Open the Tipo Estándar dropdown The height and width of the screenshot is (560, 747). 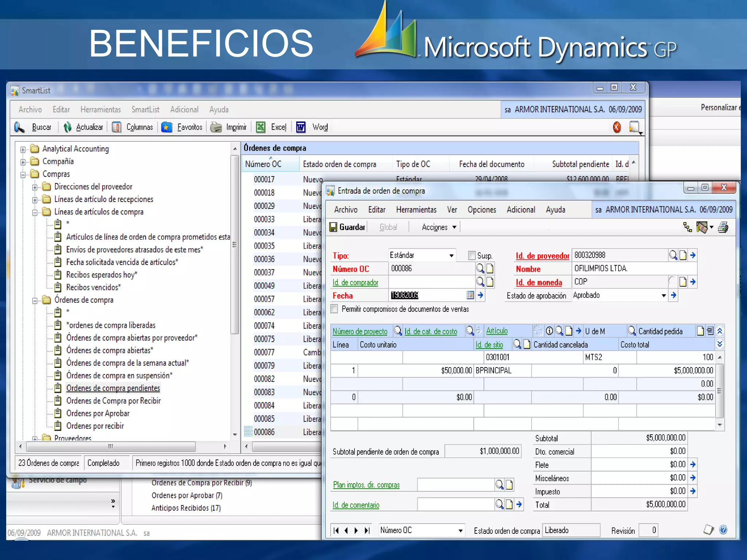pos(452,256)
